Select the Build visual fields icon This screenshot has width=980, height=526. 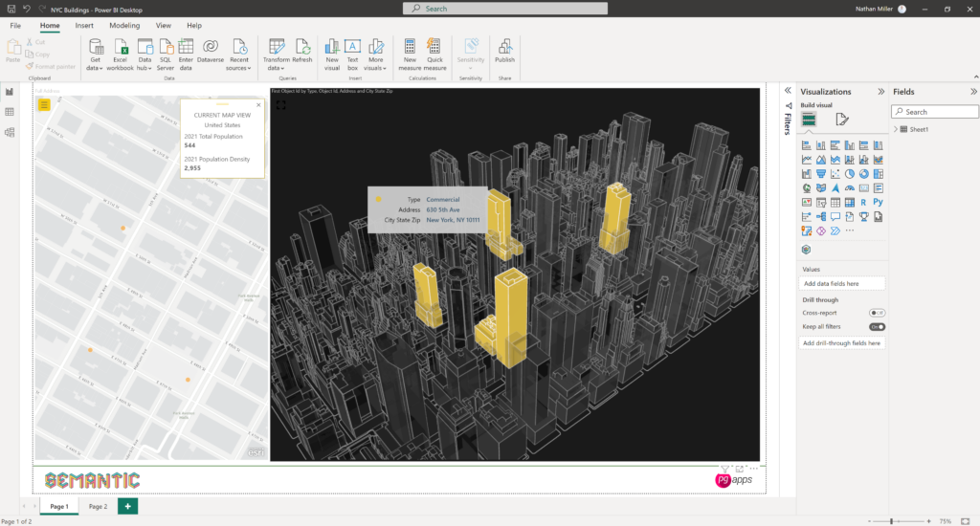(x=809, y=119)
